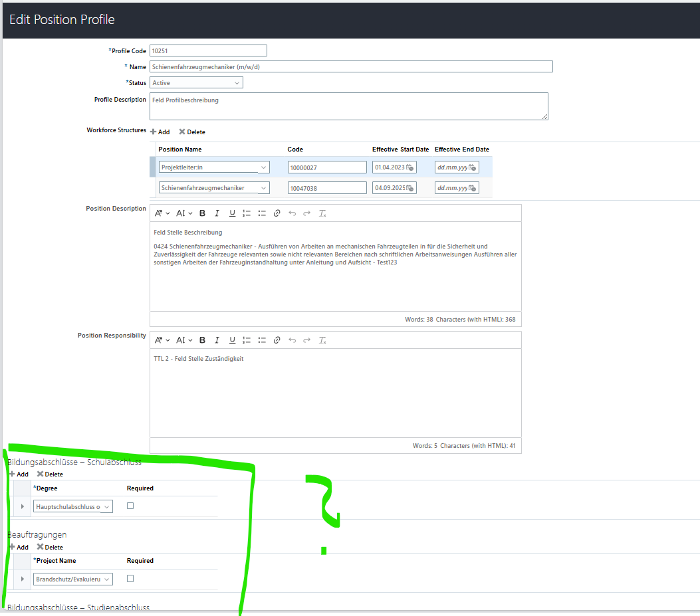Screen dimensions: 700x616
Task: Delete selected Beauftragungen row
Action: 50,548
